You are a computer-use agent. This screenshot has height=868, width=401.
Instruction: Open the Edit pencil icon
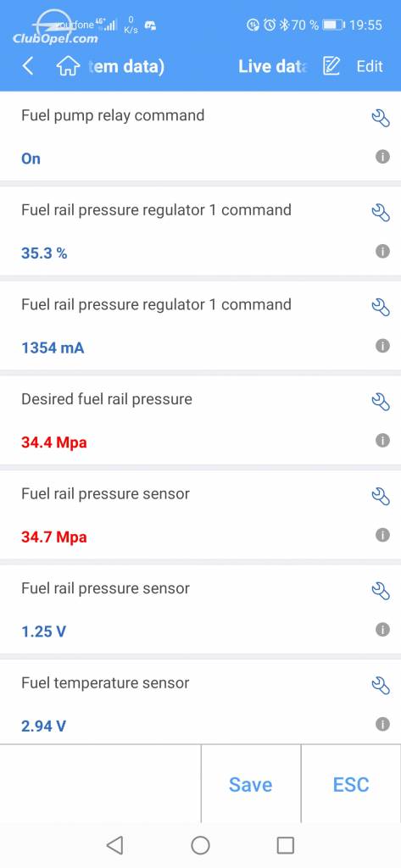pyautogui.click(x=331, y=66)
